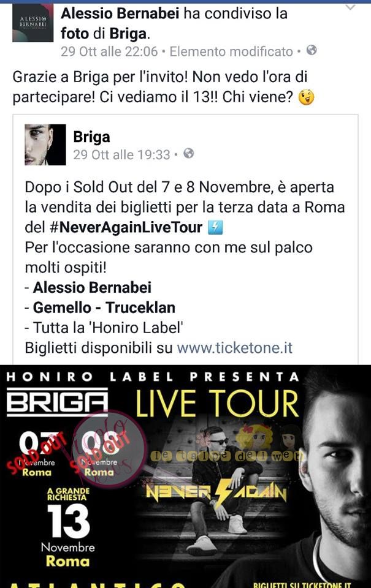Expand the post options chevron at top right
The width and height of the screenshot is (371, 588).
pos(350,7)
